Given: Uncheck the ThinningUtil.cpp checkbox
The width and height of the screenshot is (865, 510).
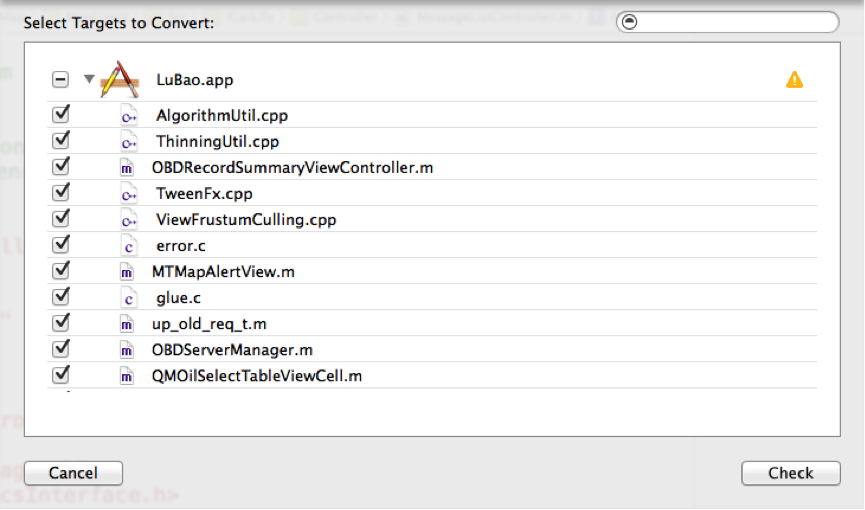Looking at the screenshot, I should point(61,141).
